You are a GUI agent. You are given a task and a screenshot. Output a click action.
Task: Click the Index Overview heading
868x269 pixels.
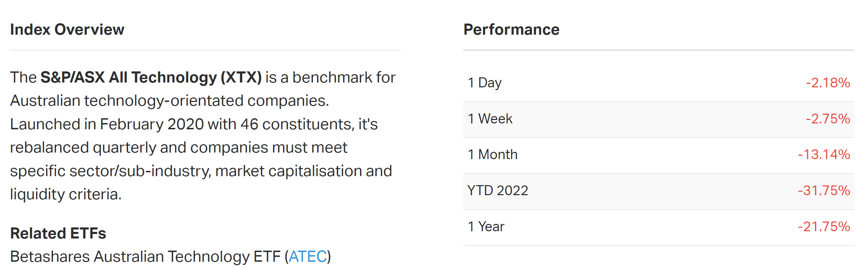click(67, 29)
